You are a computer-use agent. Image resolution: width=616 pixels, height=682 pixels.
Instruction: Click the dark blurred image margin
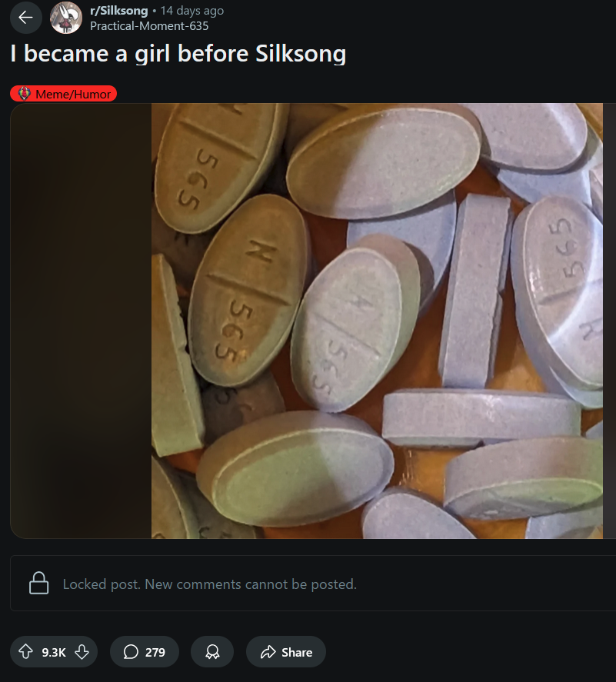pyautogui.click(x=81, y=321)
